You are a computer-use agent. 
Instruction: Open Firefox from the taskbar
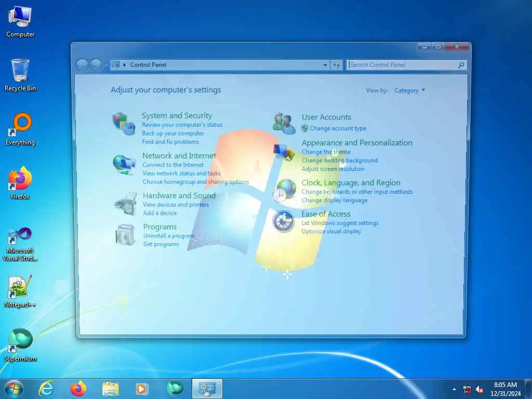78,389
